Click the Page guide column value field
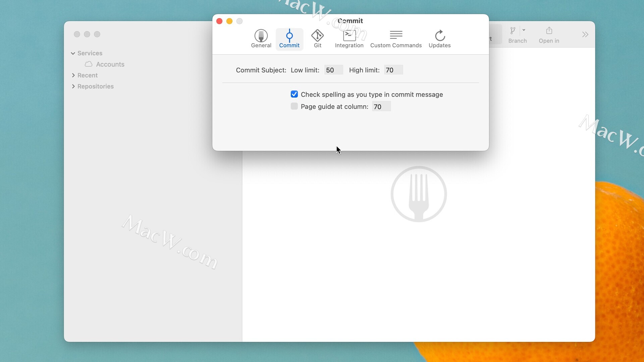 (x=381, y=107)
